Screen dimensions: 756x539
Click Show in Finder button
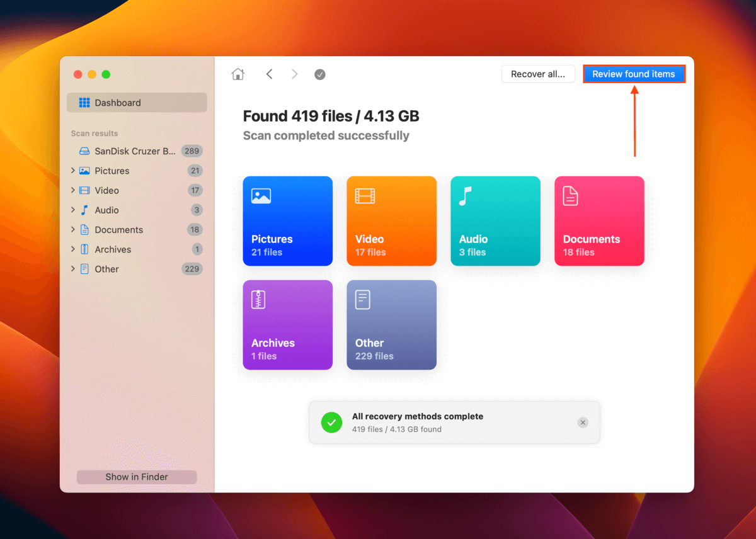[x=137, y=477]
